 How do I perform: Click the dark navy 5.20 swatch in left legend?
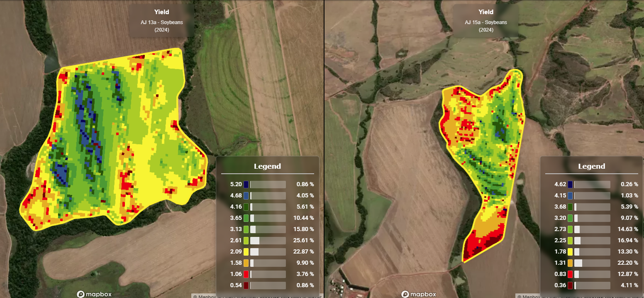pos(246,184)
